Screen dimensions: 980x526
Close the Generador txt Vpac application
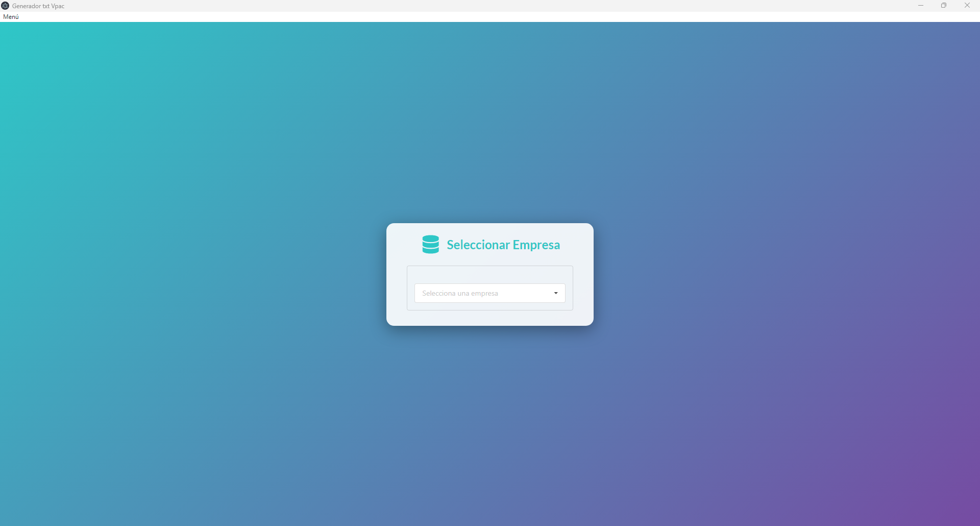[967, 6]
